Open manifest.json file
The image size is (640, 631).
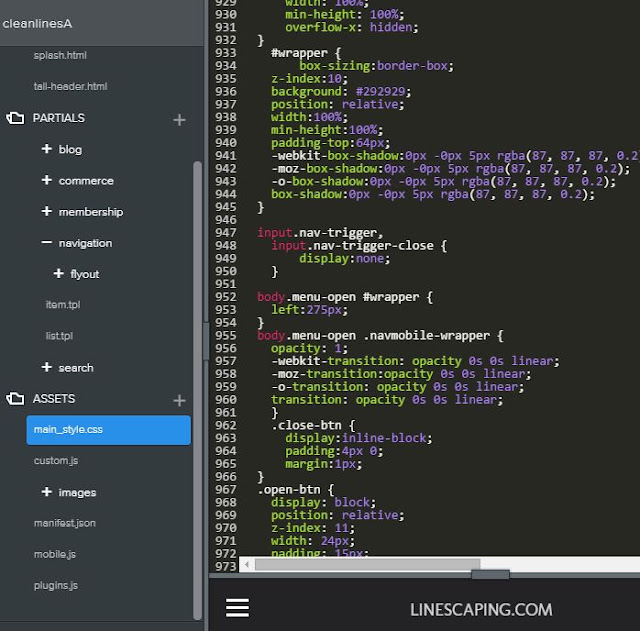coord(64,523)
